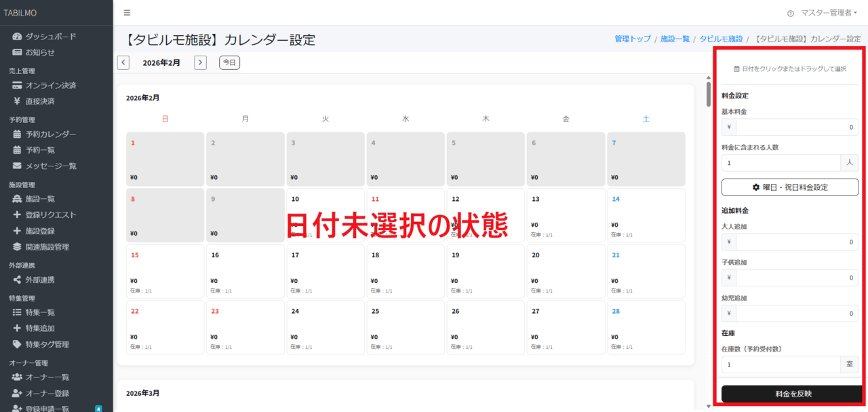This screenshot has width=868, height=412.
Task: Follow the 管理トップ breadcrumb link
Action: click(632, 39)
